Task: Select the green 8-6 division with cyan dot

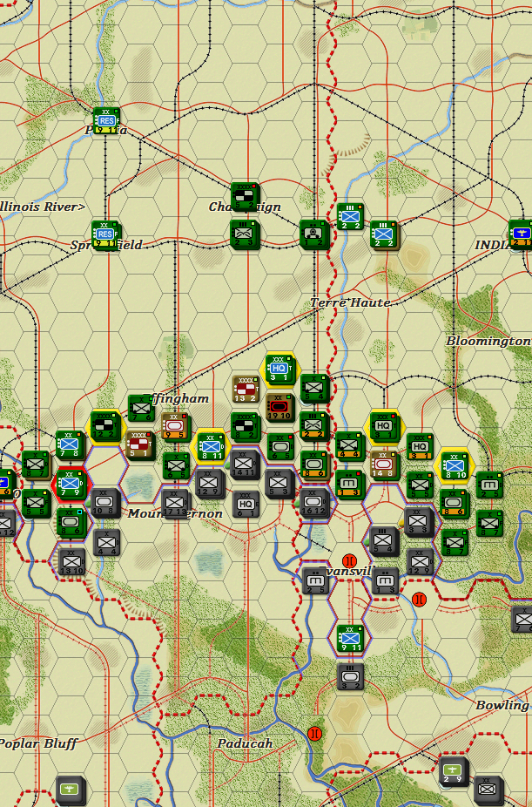Action: click(x=71, y=522)
